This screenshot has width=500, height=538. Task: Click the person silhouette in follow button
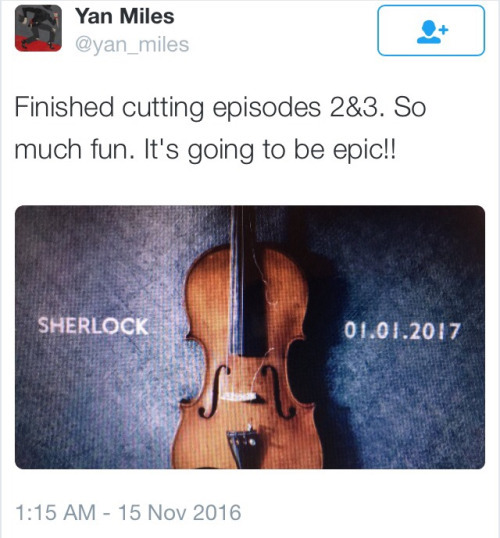429,32
